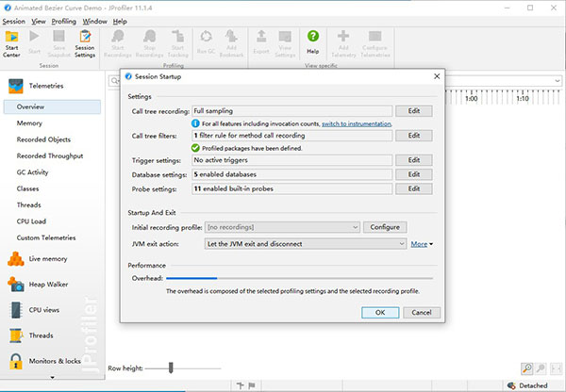Open the Live memory section

(16, 259)
